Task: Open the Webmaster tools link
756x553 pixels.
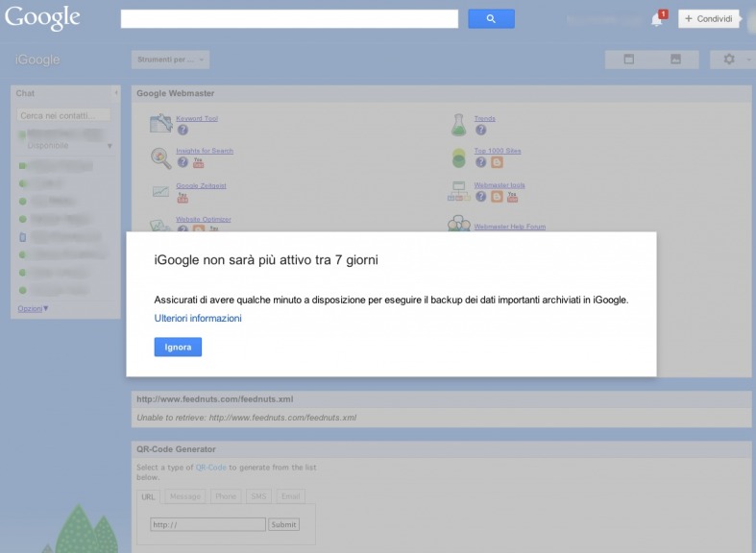Action: coord(500,185)
